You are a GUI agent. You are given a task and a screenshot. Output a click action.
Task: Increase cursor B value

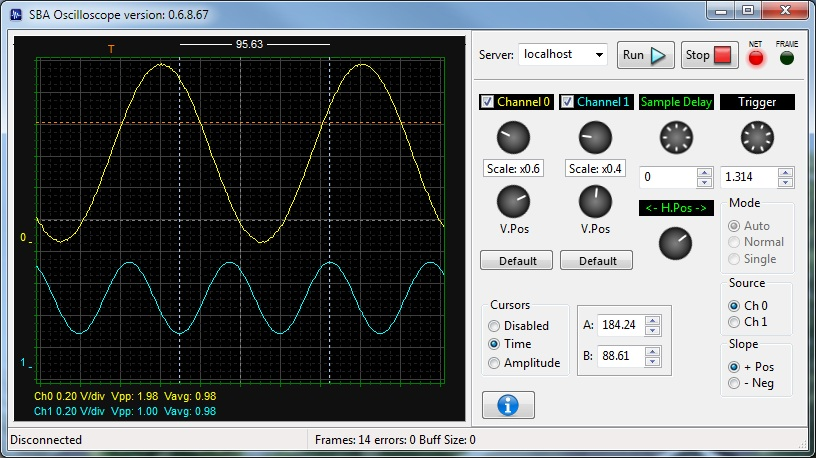(653, 352)
